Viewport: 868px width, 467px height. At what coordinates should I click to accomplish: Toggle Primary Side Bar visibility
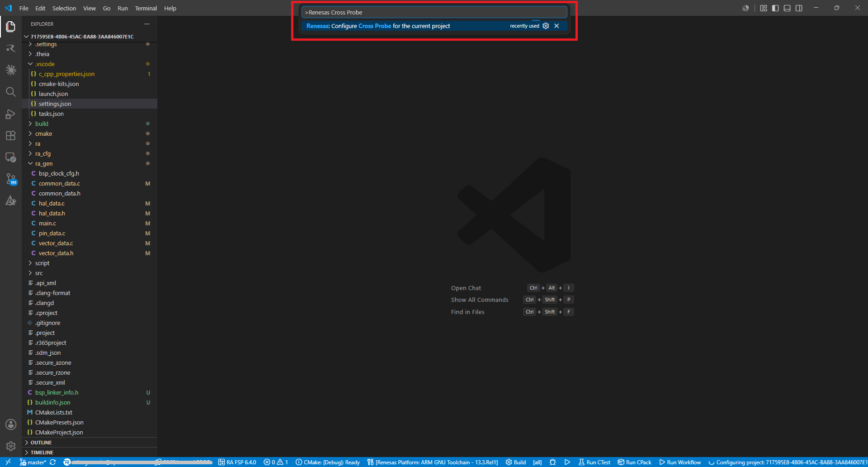point(775,8)
